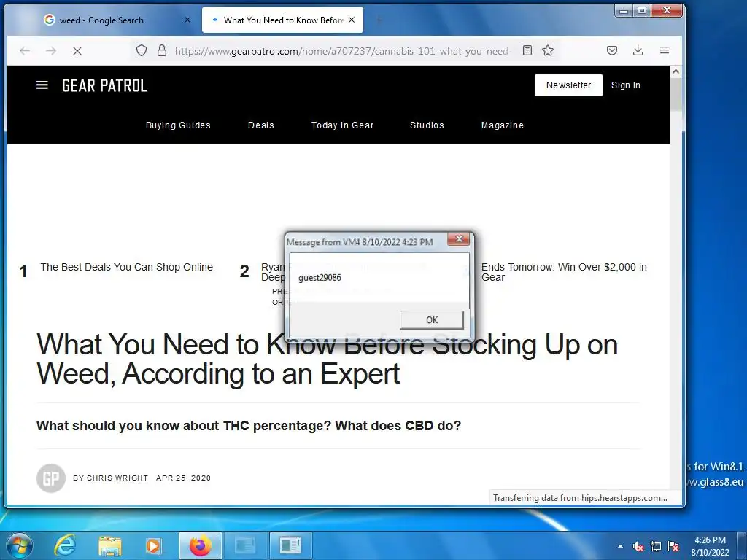Open Windows Media Player from taskbar

[154, 545]
